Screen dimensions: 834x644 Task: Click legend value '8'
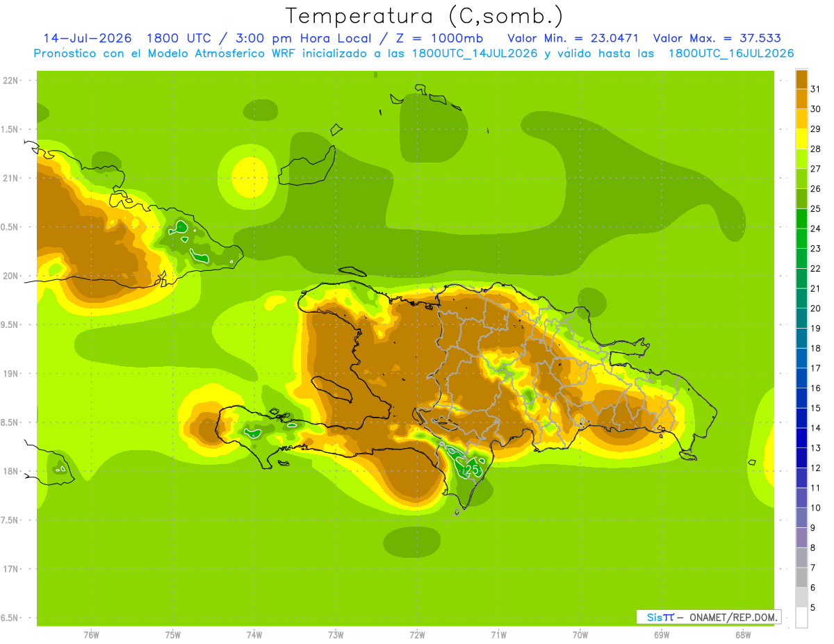813,547
